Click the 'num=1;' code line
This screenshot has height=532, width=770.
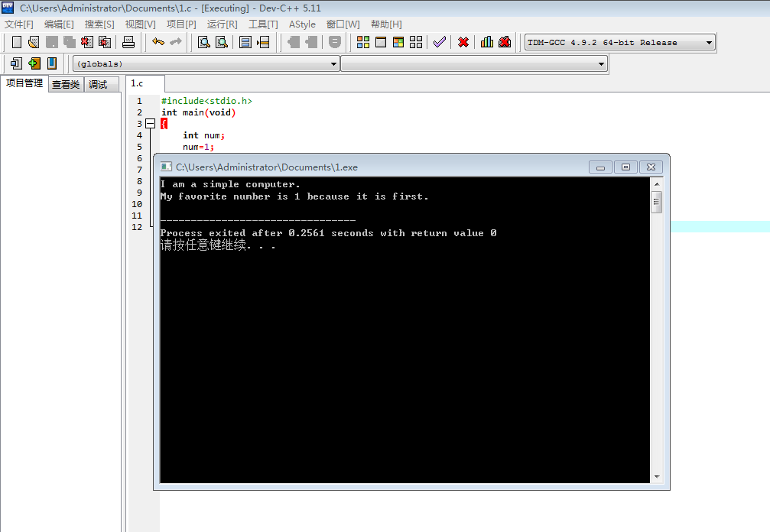[x=198, y=147]
